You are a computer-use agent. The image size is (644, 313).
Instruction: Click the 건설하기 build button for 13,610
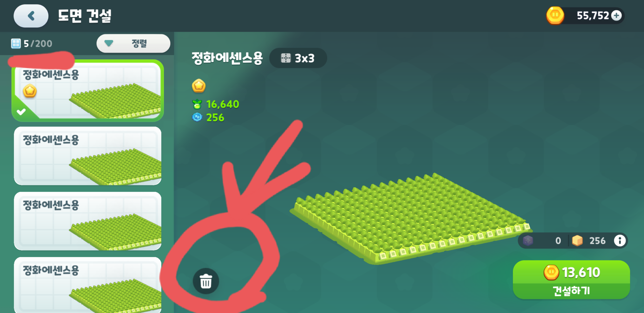(x=571, y=280)
